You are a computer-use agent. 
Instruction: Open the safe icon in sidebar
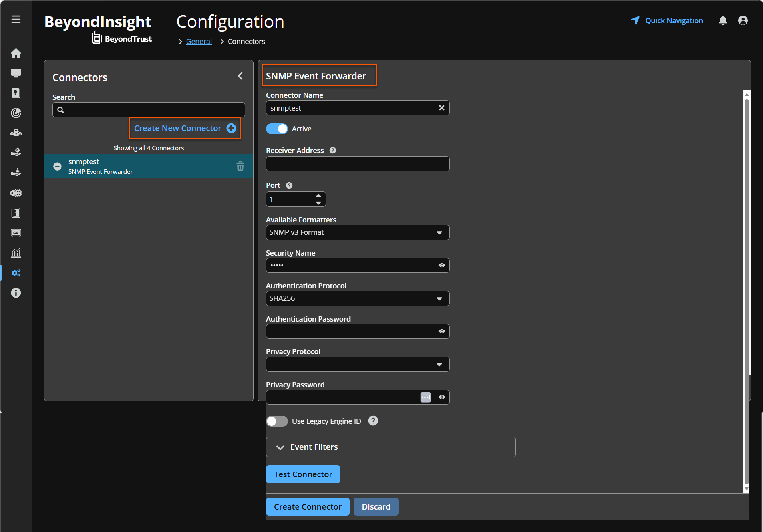[x=16, y=233]
